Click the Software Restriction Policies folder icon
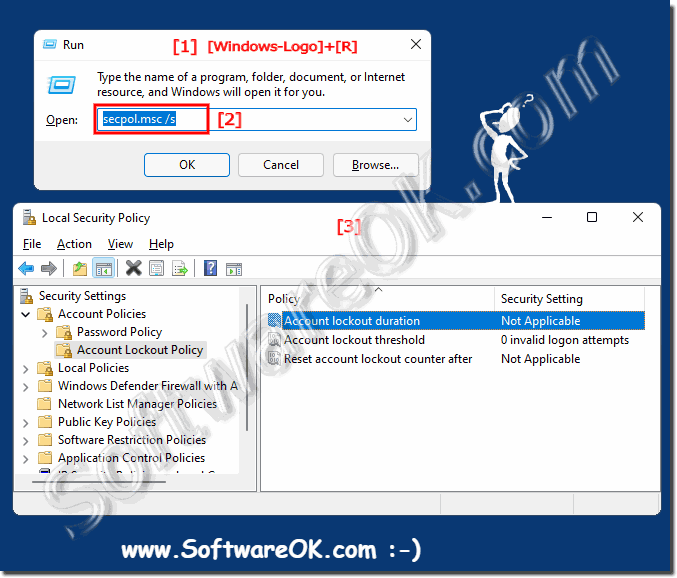The height and width of the screenshot is (578, 677). (x=45, y=440)
